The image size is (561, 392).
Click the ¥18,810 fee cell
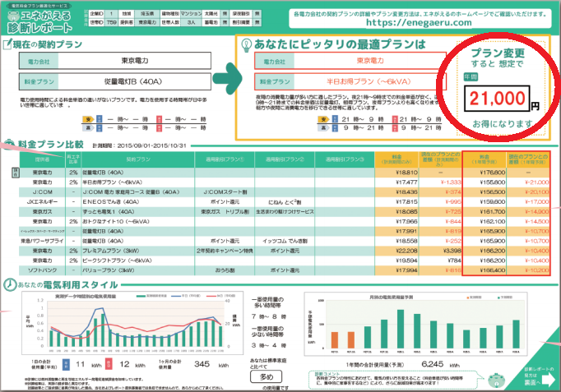[x=396, y=173]
